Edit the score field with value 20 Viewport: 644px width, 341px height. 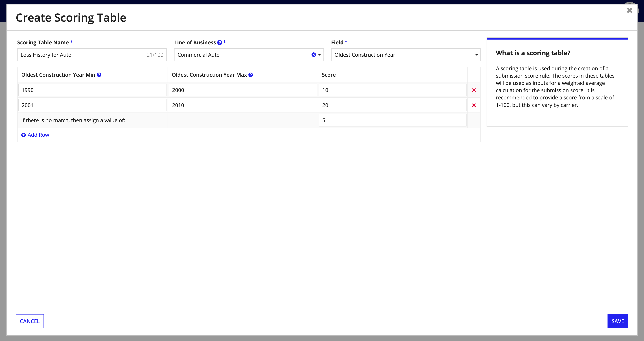click(x=392, y=105)
